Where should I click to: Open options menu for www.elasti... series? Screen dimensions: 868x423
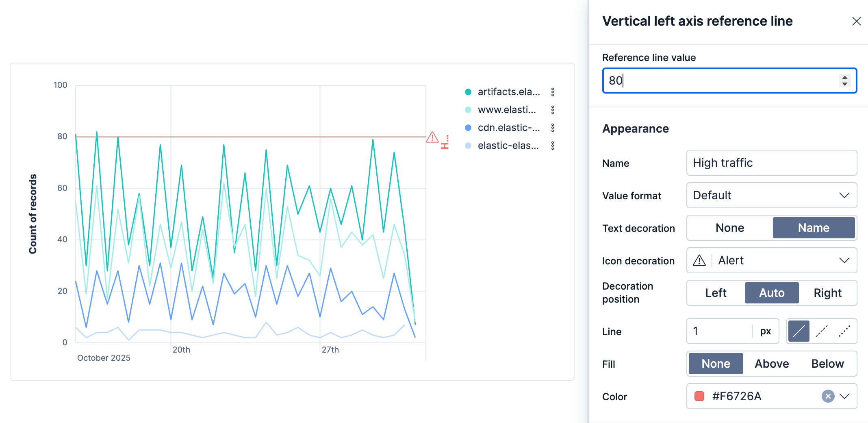tap(553, 110)
